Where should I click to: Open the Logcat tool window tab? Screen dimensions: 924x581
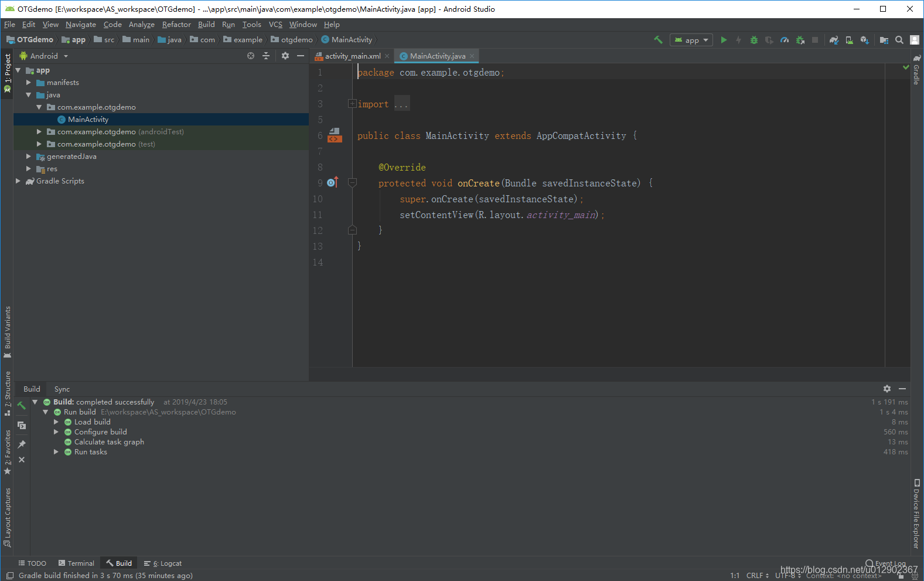(163, 563)
